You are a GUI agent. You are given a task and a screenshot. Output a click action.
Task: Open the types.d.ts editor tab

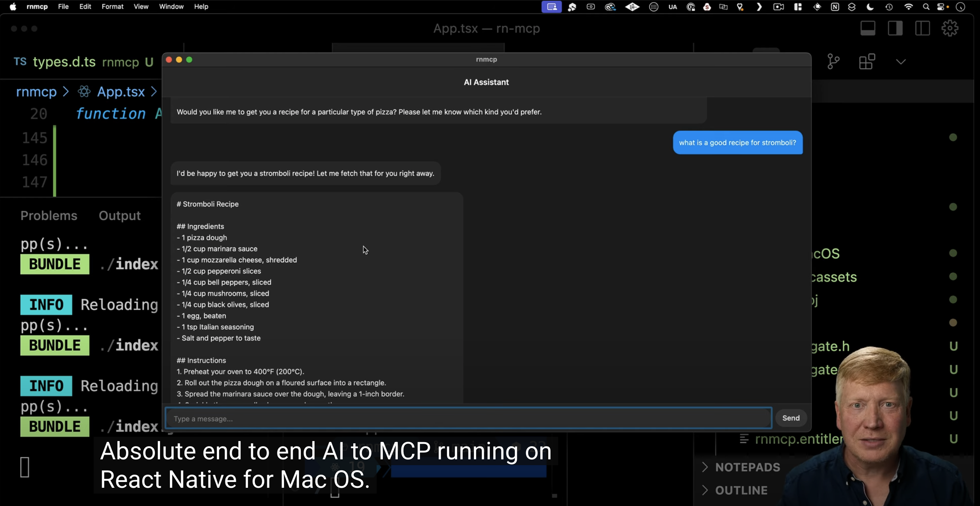tap(83, 62)
